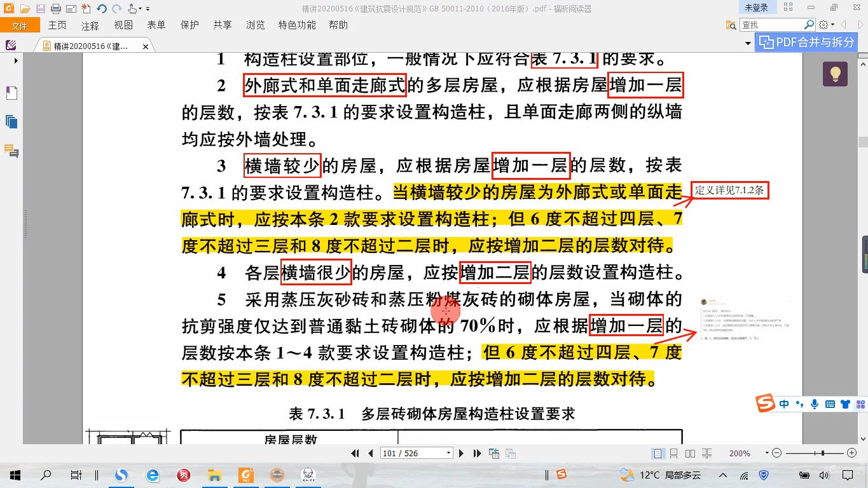Open the quick access toolbar customize arrow

coord(148,9)
